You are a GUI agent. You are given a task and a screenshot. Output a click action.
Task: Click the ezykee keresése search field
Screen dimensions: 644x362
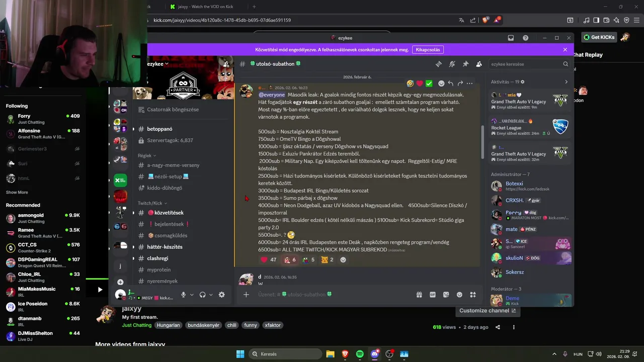(x=530, y=64)
